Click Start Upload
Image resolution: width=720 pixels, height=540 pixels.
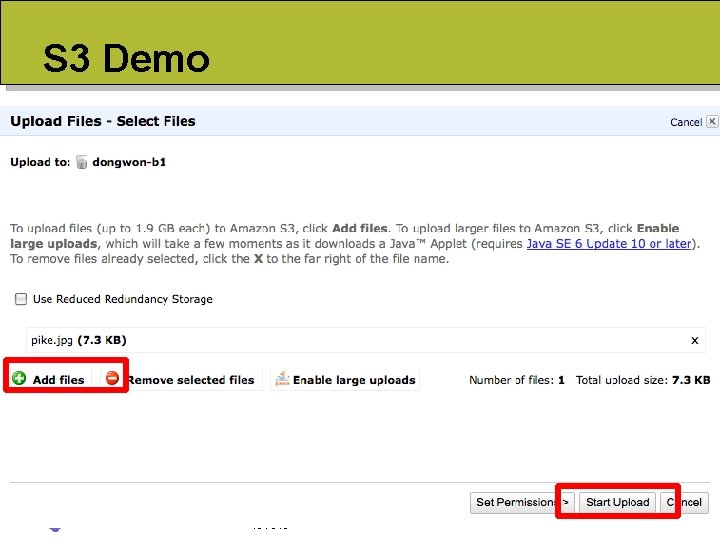pyautogui.click(x=618, y=503)
